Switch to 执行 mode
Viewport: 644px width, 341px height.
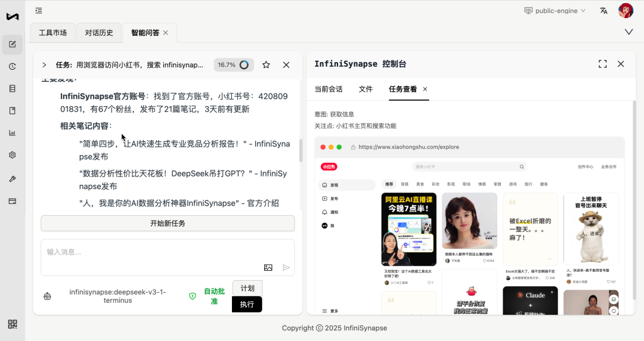(x=247, y=305)
